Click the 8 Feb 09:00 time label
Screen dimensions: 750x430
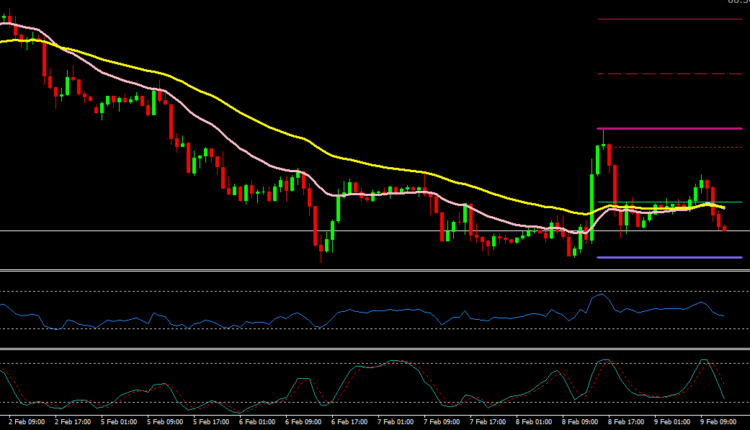pyautogui.click(x=583, y=423)
